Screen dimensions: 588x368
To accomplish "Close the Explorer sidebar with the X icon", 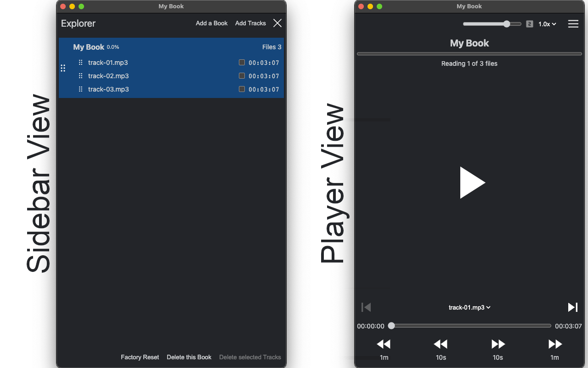I will tap(277, 23).
